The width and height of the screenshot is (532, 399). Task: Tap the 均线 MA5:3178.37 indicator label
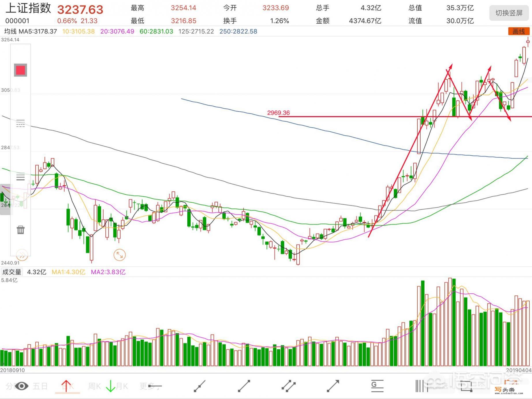(x=30, y=31)
